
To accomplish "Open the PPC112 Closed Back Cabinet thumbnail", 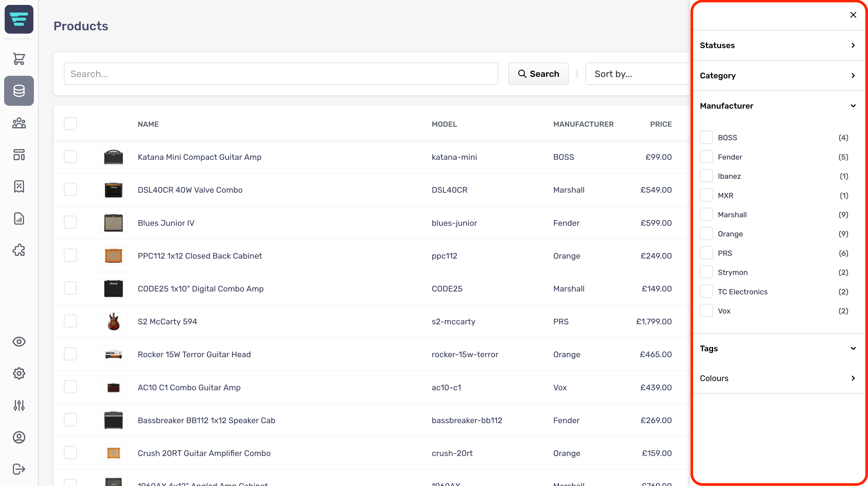I will (x=114, y=256).
